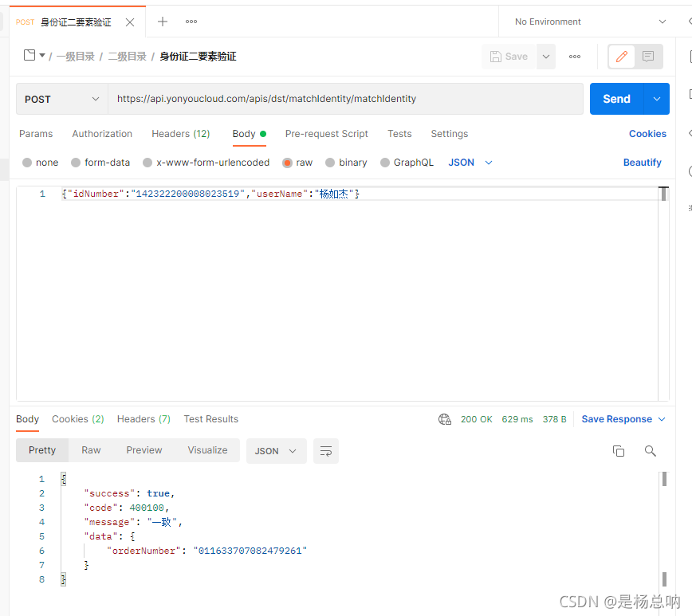Click Beautify to format the body
The width and height of the screenshot is (692, 616).
[642, 163]
